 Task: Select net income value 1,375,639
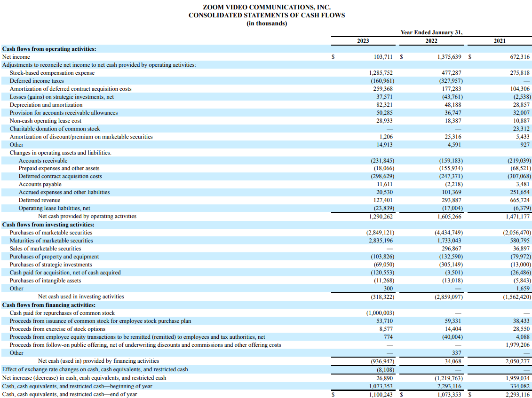click(450, 57)
